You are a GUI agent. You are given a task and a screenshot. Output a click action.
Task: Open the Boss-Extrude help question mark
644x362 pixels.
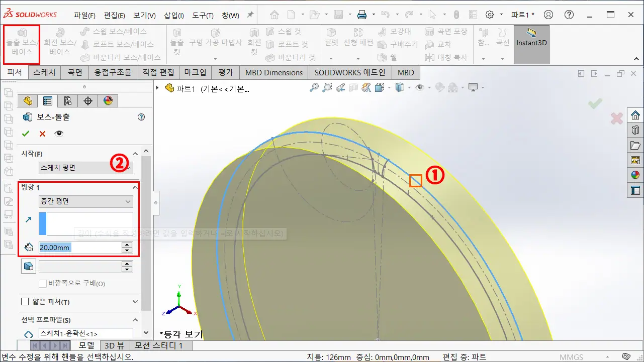pyautogui.click(x=141, y=117)
